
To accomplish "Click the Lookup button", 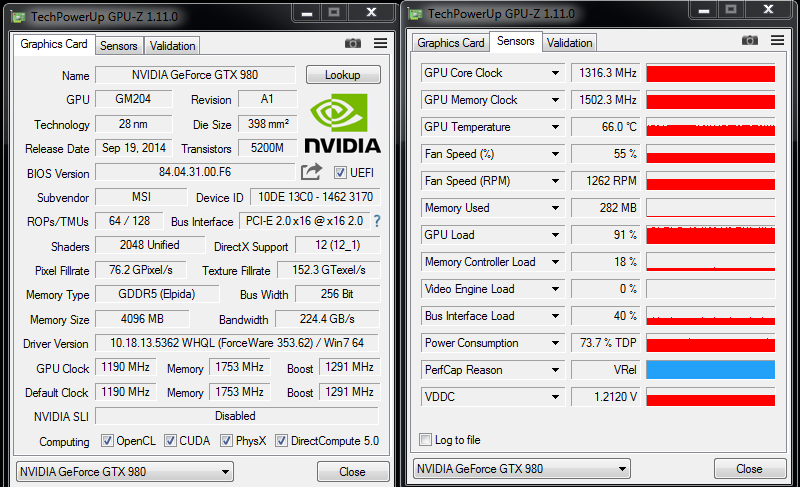I will [343, 75].
